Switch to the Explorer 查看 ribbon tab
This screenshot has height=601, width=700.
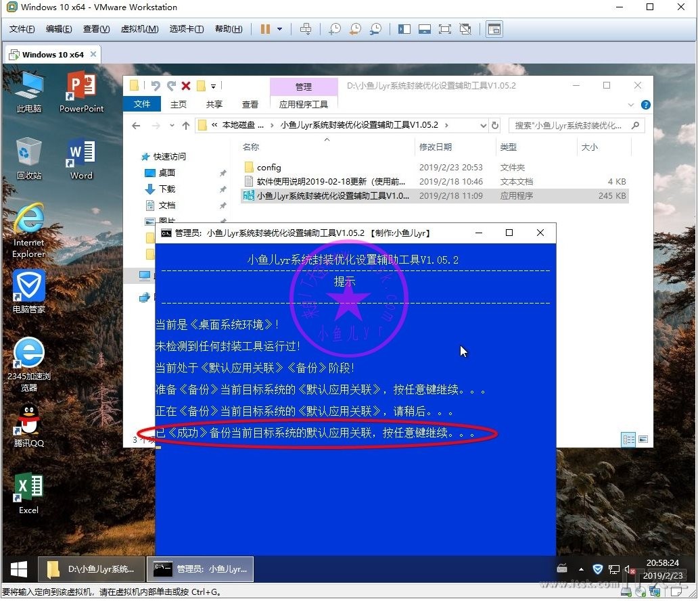pyautogui.click(x=250, y=104)
